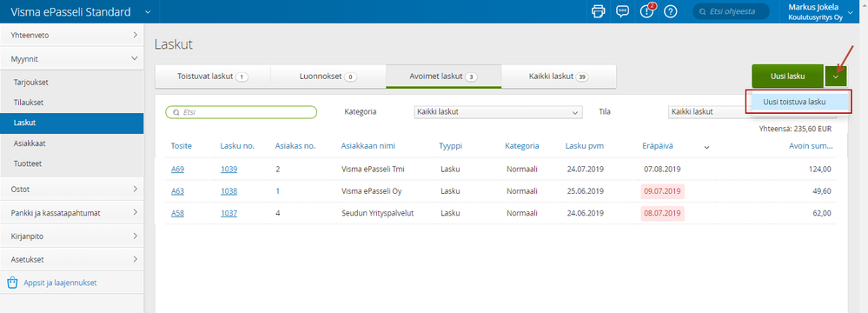The image size is (868, 313).
Task: Click the search magnifier in Etsi field
Action: 176,112
